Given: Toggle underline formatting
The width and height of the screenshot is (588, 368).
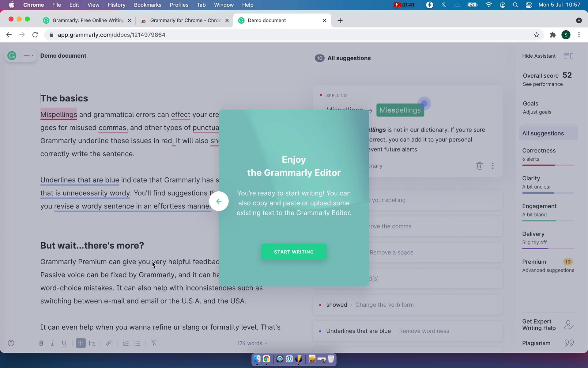Looking at the screenshot, I should 64,343.
